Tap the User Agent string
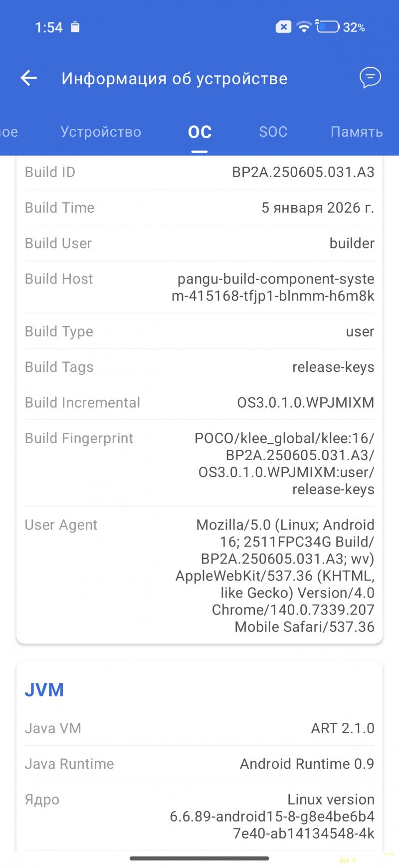This screenshot has height=868, width=399. click(x=276, y=576)
